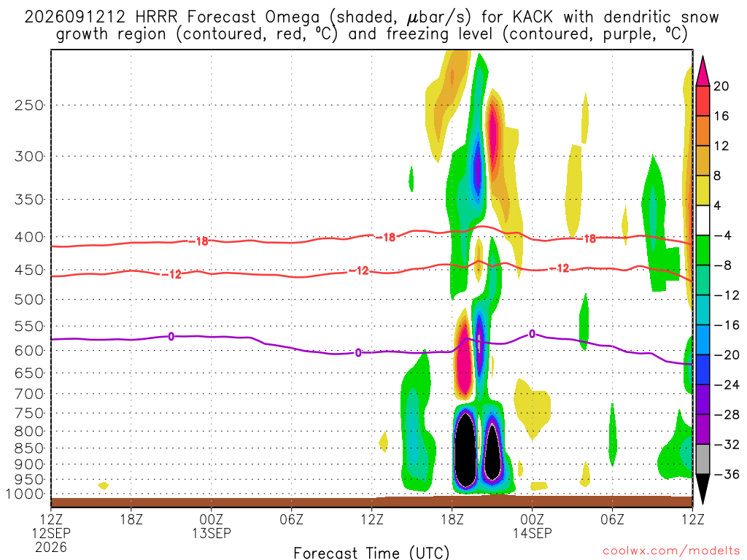Click the purple 0 freezing level label near 00Z 14SEP
This screenshot has height=560, width=747.
532,334
